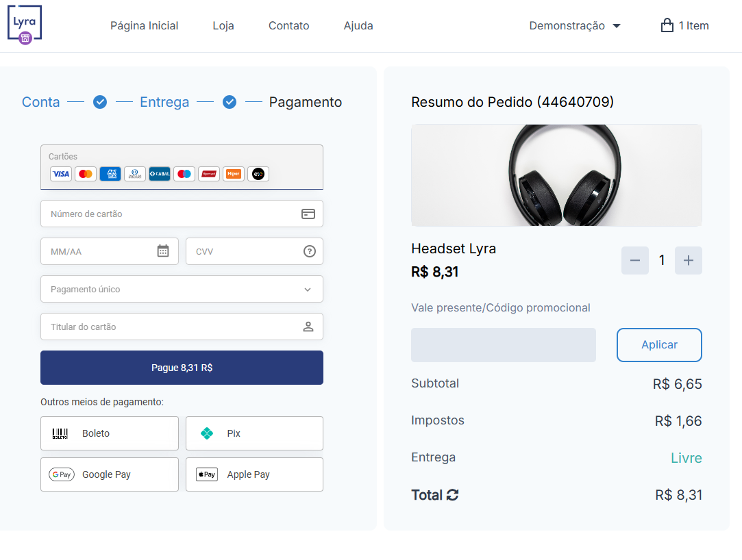Image resolution: width=742 pixels, height=560 pixels.
Task: Click the person icon in cardholder field
Action: (308, 327)
